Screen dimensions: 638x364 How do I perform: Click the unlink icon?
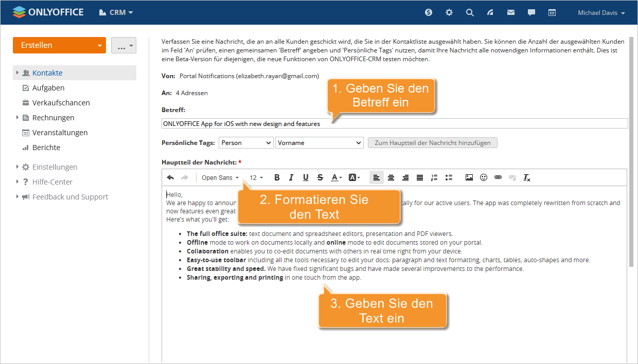(x=512, y=177)
